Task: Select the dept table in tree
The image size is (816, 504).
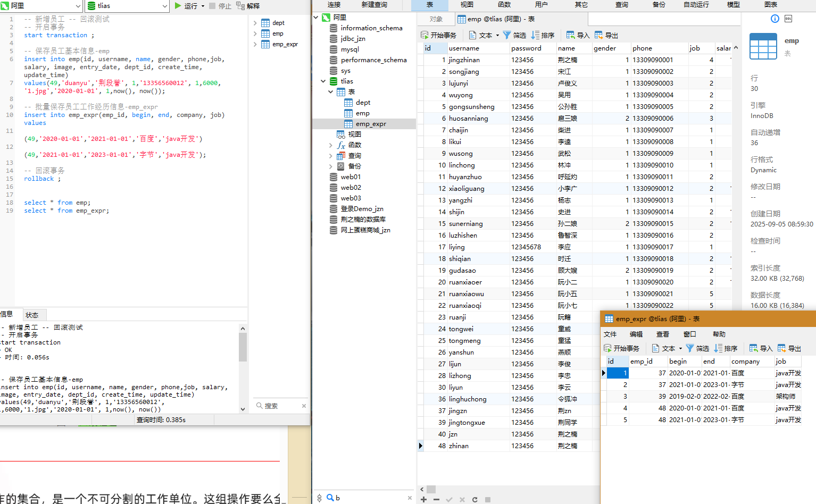Action: [363, 103]
